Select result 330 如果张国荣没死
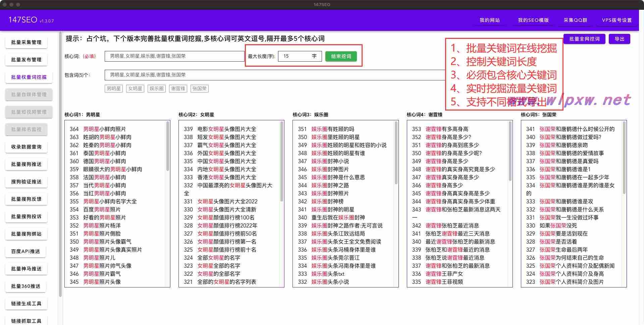Viewport: 644px width, 325px height. (551, 225)
